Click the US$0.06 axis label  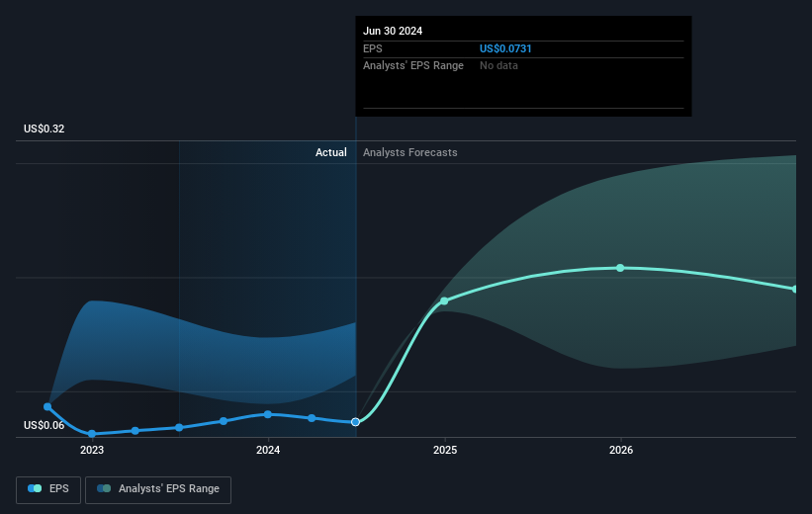pos(45,425)
